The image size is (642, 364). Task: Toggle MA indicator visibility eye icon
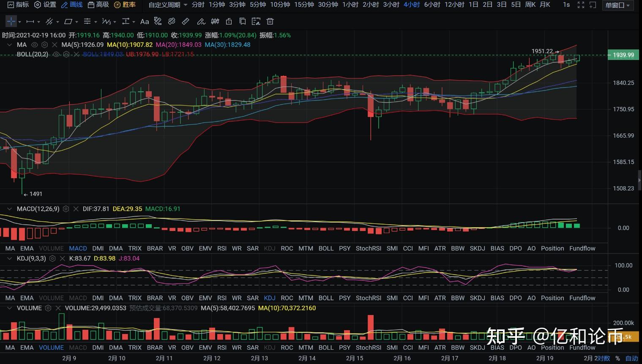click(35, 45)
